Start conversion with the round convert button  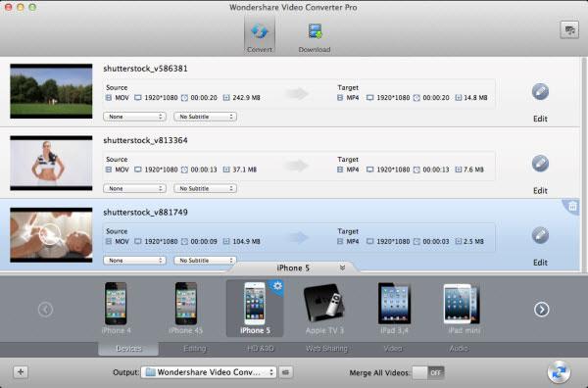[559, 372]
